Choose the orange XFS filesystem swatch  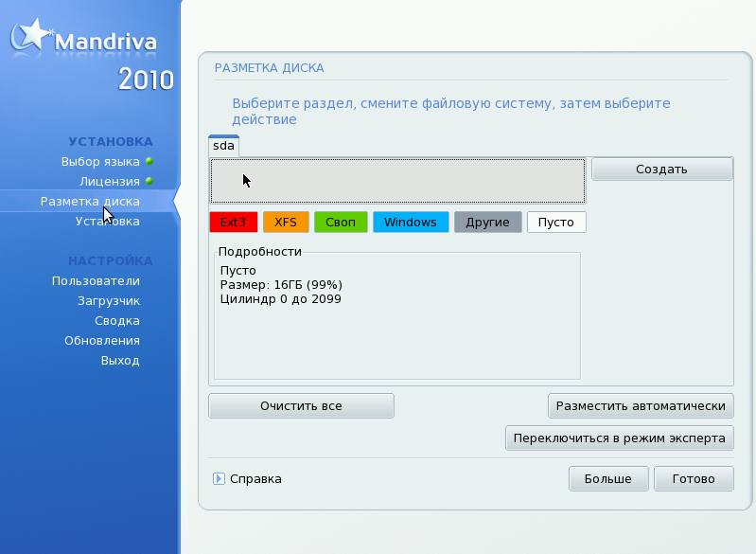[x=286, y=222]
